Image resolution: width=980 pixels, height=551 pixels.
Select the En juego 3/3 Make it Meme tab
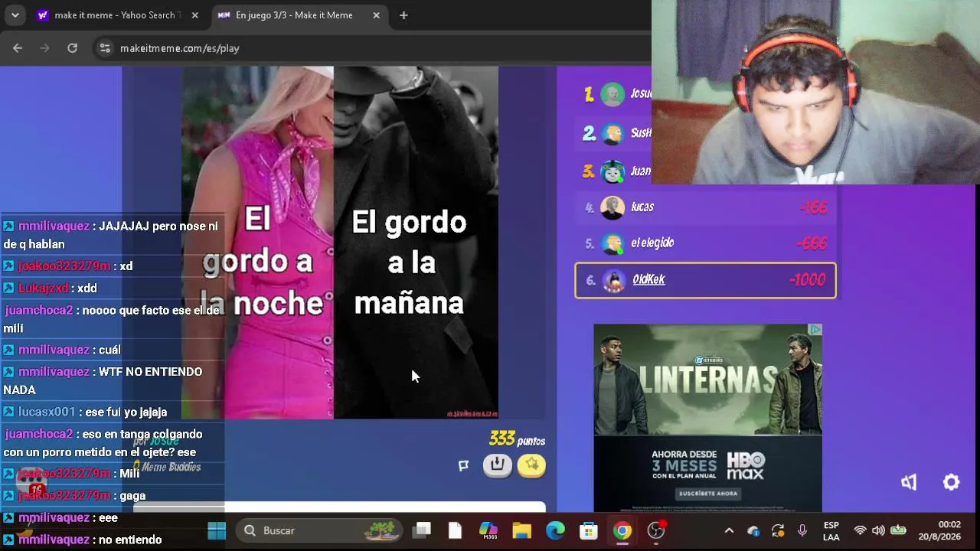click(x=299, y=15)
